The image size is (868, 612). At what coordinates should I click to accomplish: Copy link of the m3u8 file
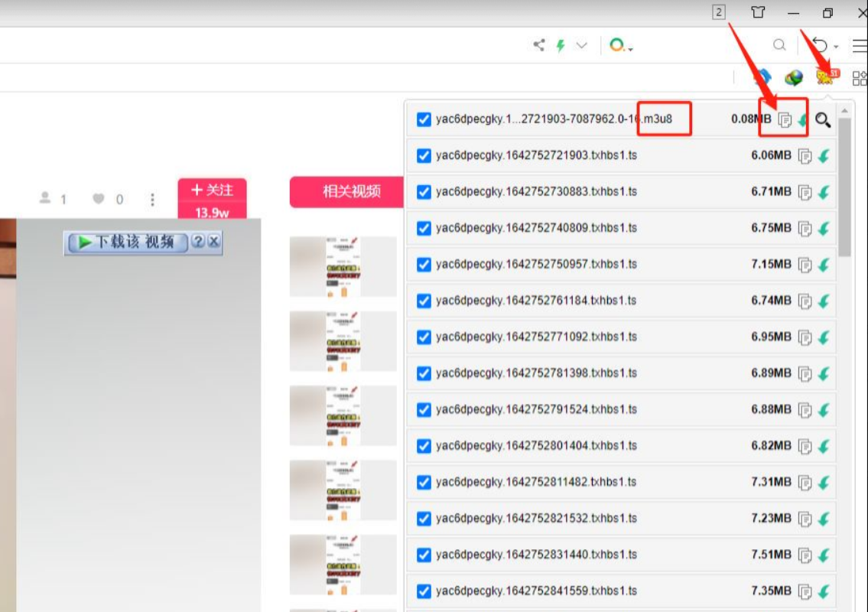pos(785,119)
